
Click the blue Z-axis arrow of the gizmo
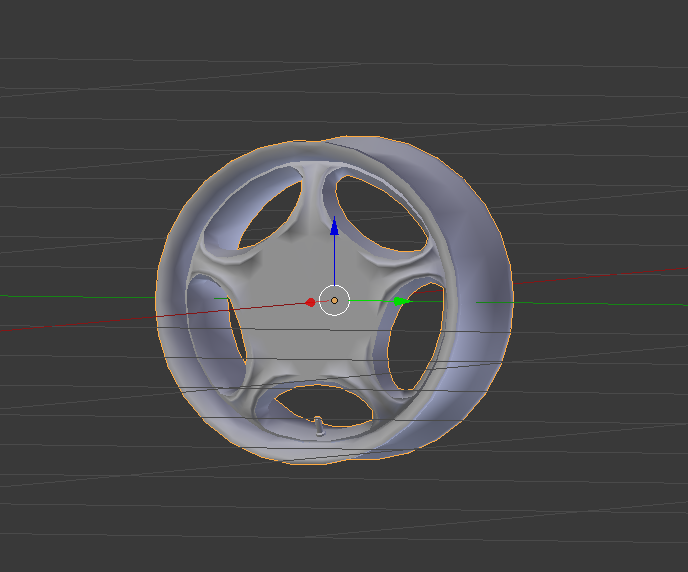click(334, 226)
